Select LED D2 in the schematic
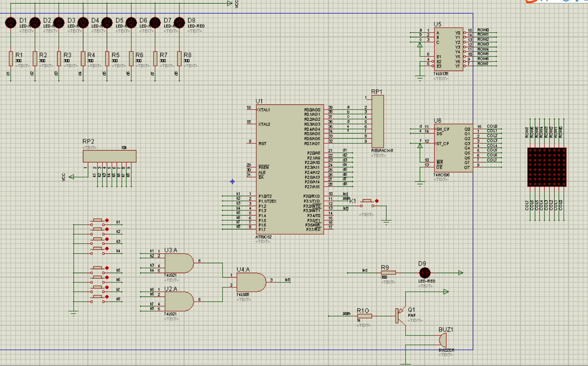The image size is (588, 366). click(x=35, y=23)
